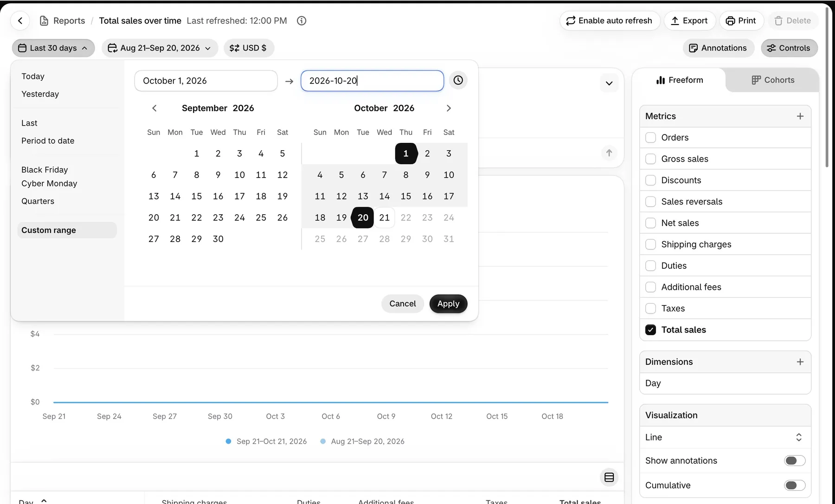Collapse the Last 30 days dropdown
The width and height of the screenshot is (835, 504).
[53, 48]
